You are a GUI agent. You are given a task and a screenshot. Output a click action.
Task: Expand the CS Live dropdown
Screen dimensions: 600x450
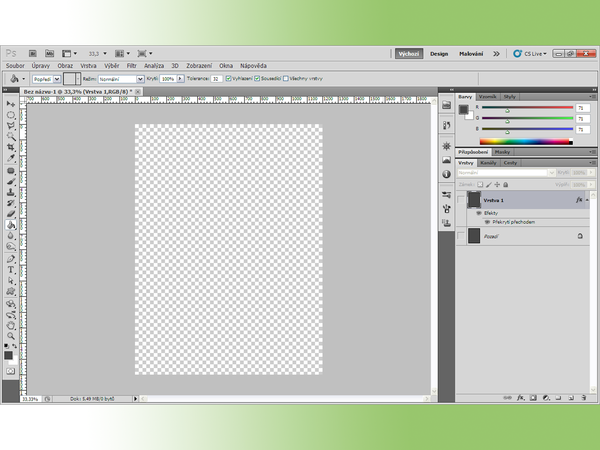coord(529,54)
